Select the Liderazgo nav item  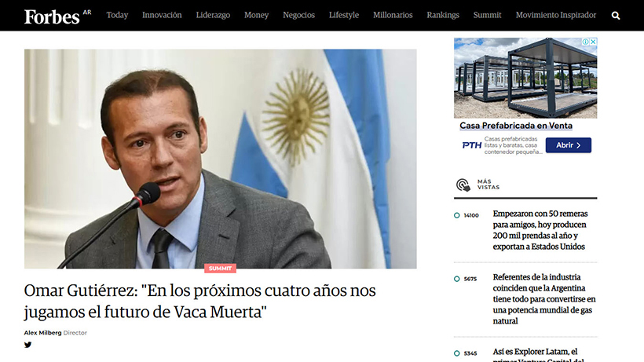pyautogui.click(x=213, y=15)
